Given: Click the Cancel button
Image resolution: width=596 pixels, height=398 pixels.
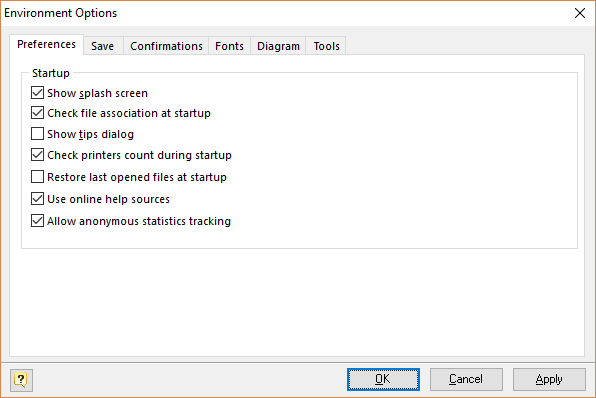Looking at the screenshot, I should click(x=466, y=379).
